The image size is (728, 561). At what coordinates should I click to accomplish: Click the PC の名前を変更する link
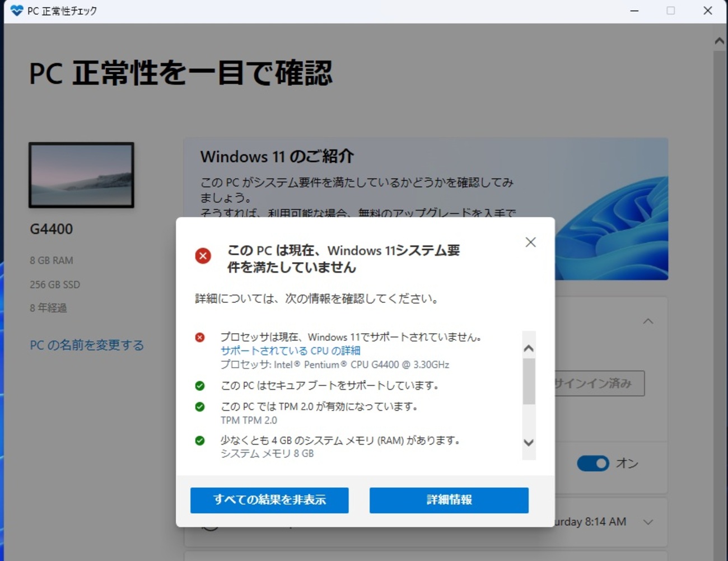point(87,345)
